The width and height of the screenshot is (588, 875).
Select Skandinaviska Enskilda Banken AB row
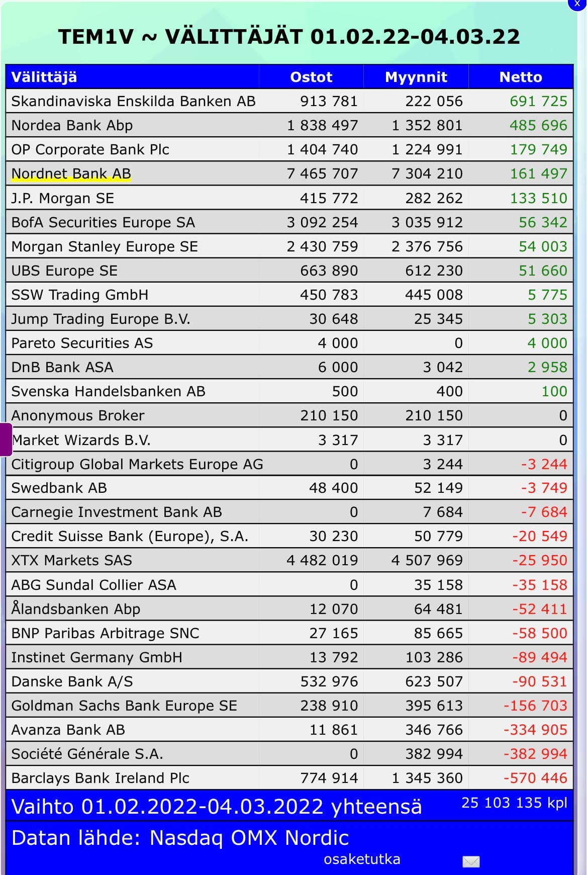(289, 101)
